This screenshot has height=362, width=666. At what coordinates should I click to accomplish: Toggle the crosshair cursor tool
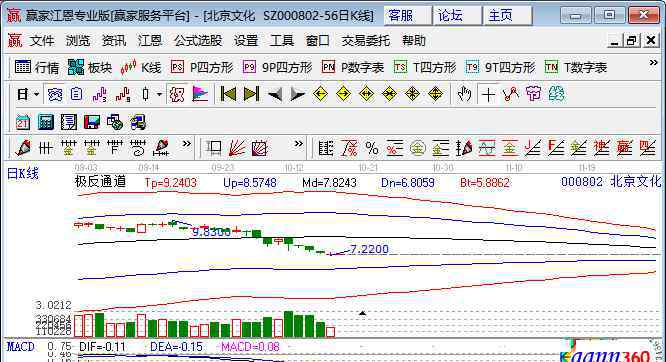[488, 94]
